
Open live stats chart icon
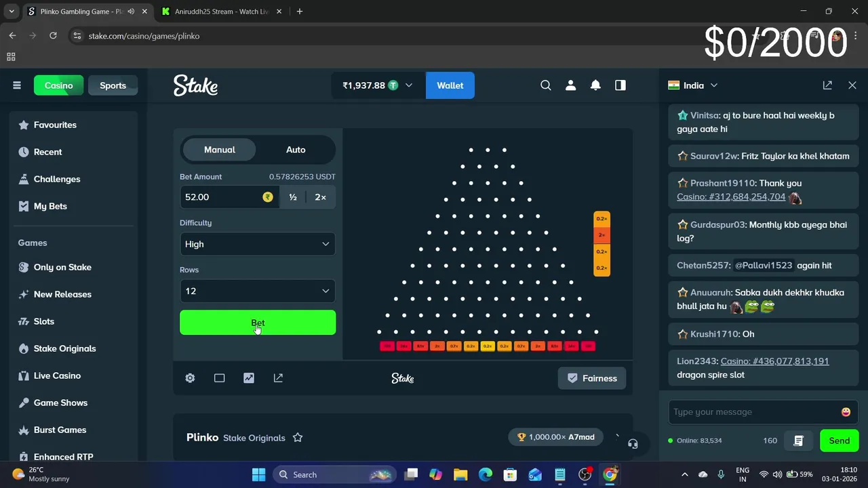point(249,378)
